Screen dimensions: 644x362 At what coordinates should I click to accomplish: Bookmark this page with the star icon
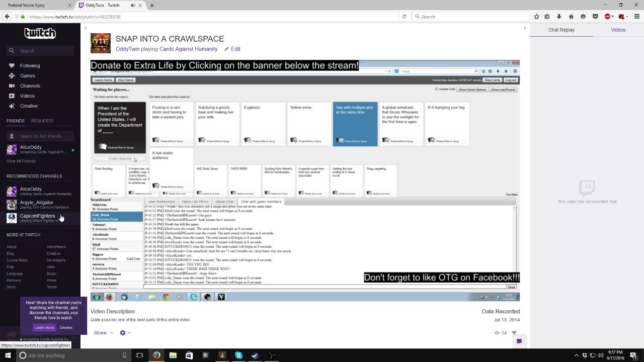pyautogui.click(x=536, y=17)
